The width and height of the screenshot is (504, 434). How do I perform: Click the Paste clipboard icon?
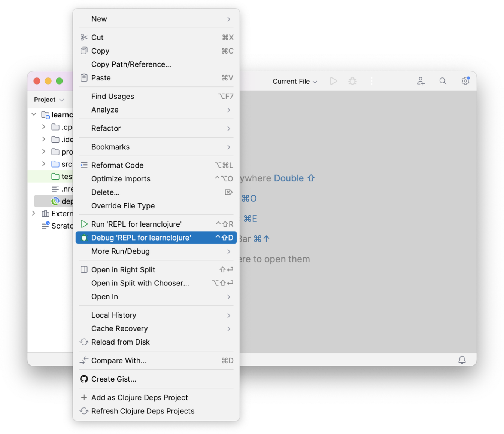(84, 78)
